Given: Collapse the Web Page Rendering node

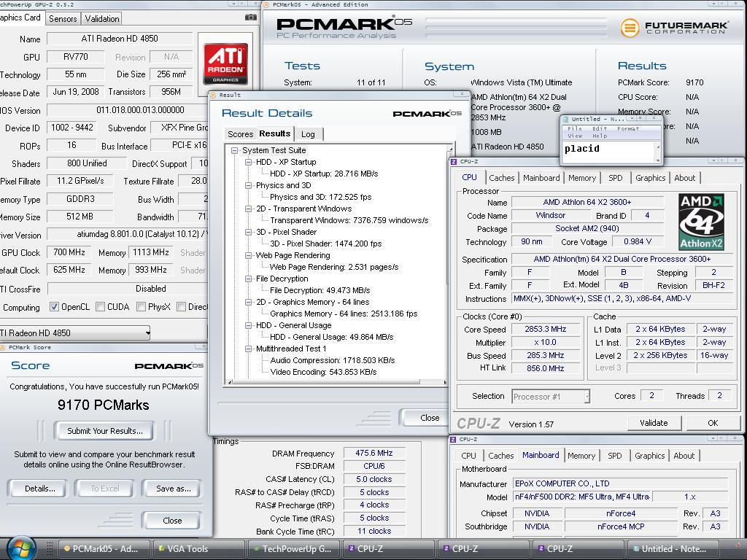Looking at the screenshot, I should 248,255.
